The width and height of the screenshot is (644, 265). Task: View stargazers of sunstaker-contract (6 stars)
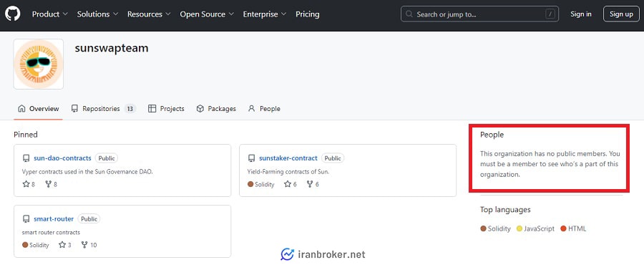pyautogui.click(x=290, y=184)
